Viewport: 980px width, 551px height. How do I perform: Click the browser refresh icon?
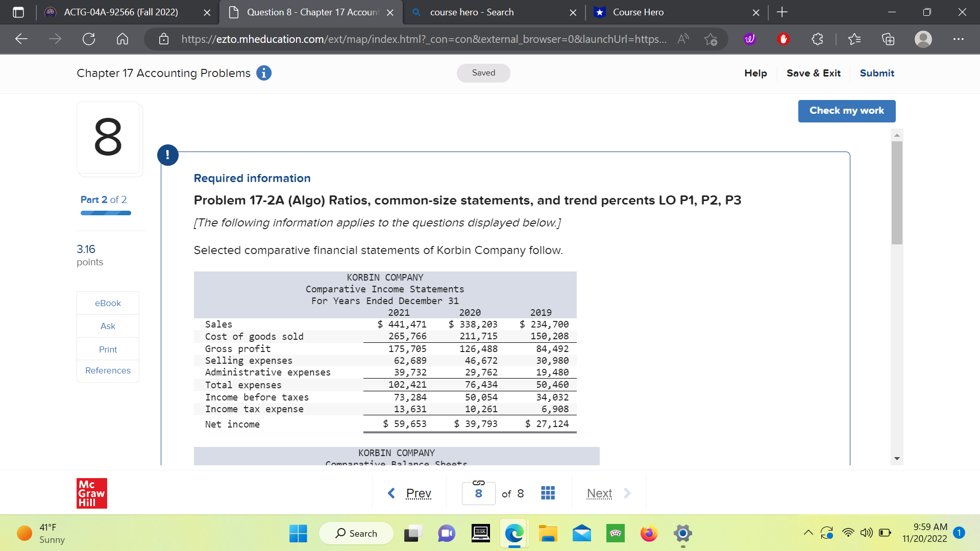tap(89, 39)
